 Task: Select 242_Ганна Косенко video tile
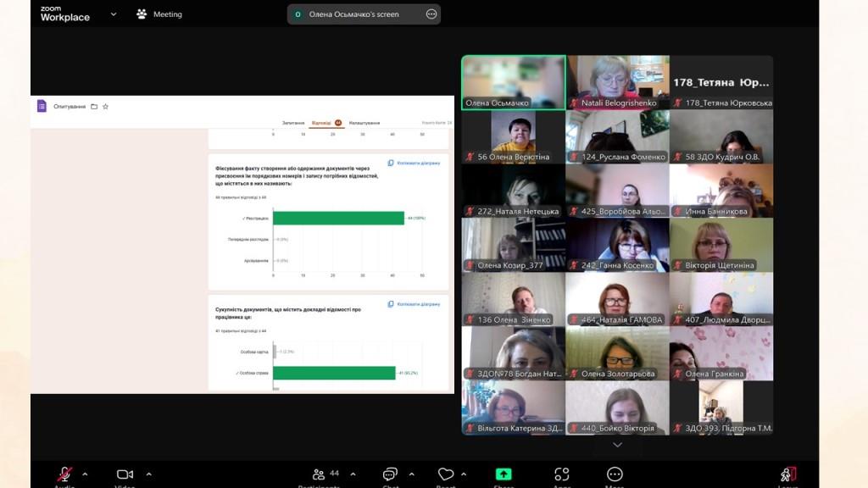click(617, 245)
